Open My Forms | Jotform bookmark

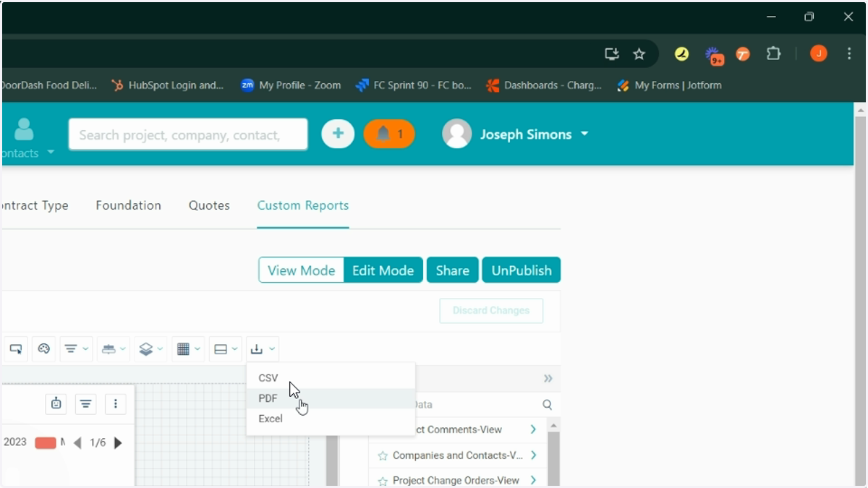point(669,85)
